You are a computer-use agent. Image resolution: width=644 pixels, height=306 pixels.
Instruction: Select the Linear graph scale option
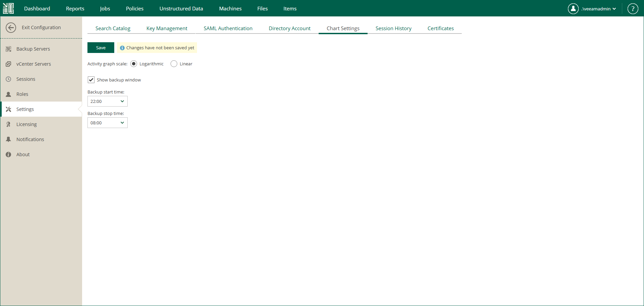(174, 64)
